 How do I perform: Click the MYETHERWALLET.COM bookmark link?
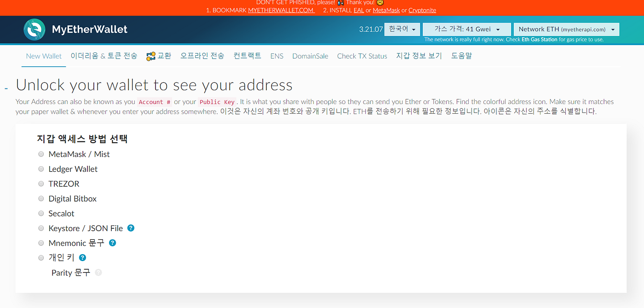(281, 10)
